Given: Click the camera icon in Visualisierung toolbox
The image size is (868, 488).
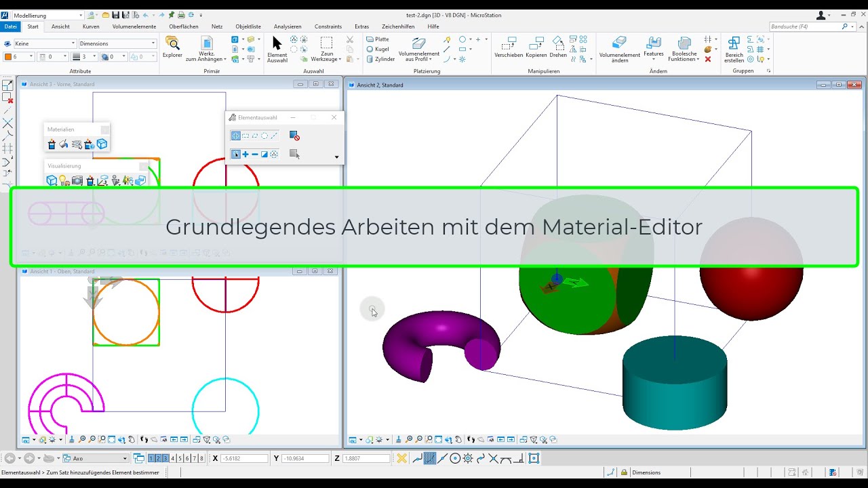Looking at the screenshot, I should pos(77,180).
